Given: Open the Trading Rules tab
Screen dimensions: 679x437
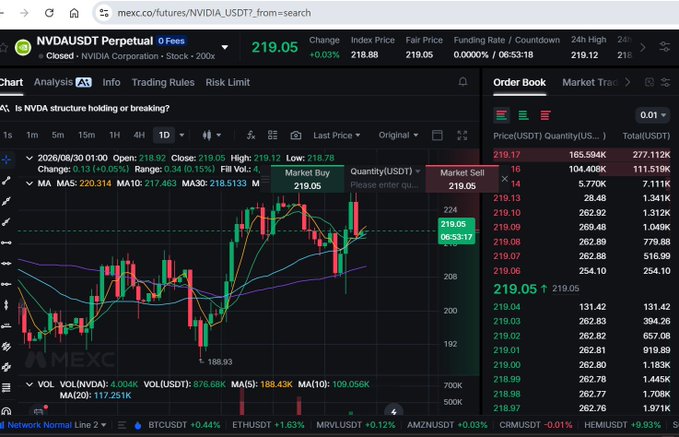Looking at the screenshot, I should pyautogui.click(x=163, y=82).
